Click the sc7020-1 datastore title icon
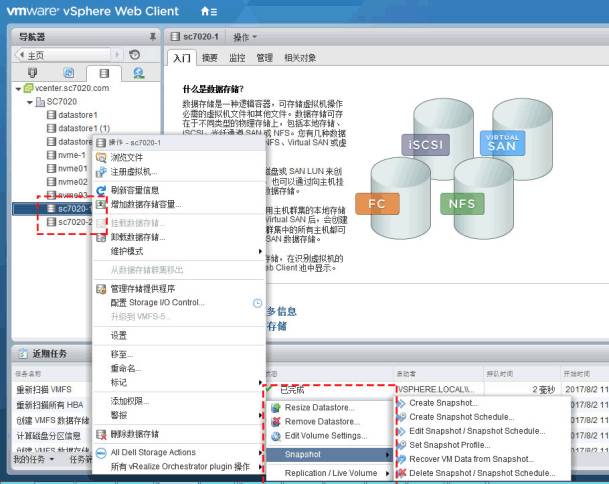Image resolution: width=609 pixels, height=484 pixels. click(x=175, y=37)
